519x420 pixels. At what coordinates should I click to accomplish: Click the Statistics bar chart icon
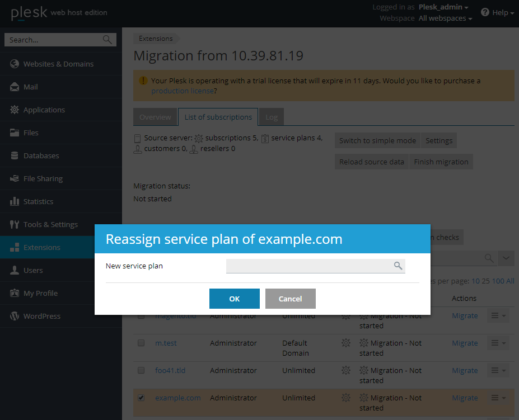click(x=14, y=201)
